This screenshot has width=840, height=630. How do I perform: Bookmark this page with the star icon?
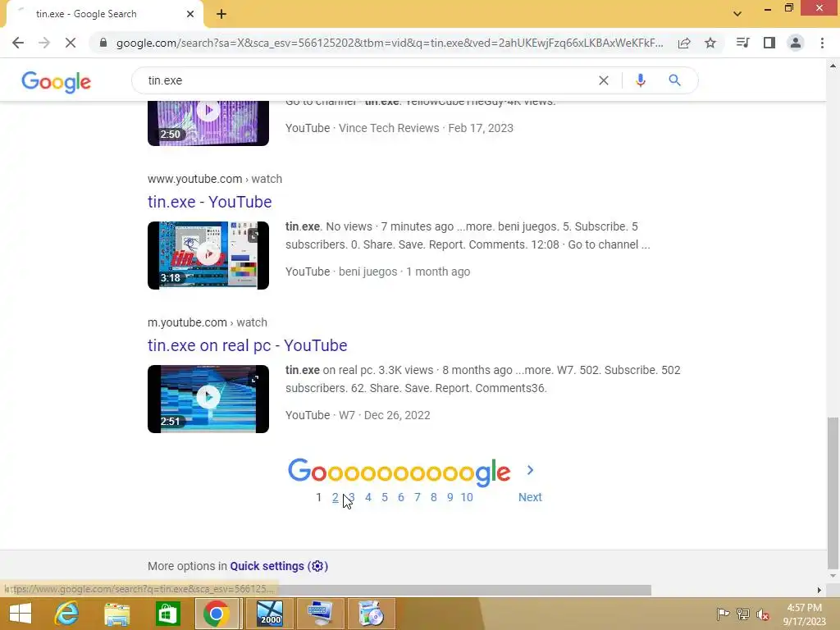coord(710,43)
